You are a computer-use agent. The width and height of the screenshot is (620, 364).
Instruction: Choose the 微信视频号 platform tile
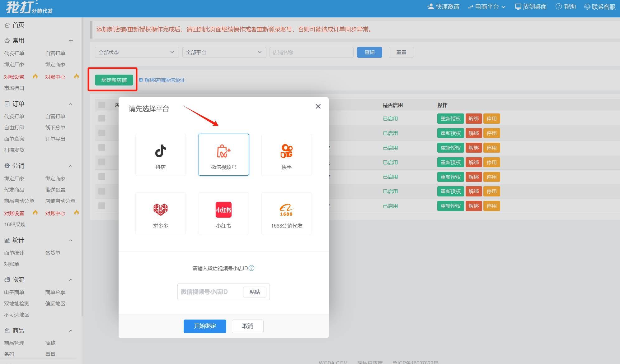tap(224, 155)
